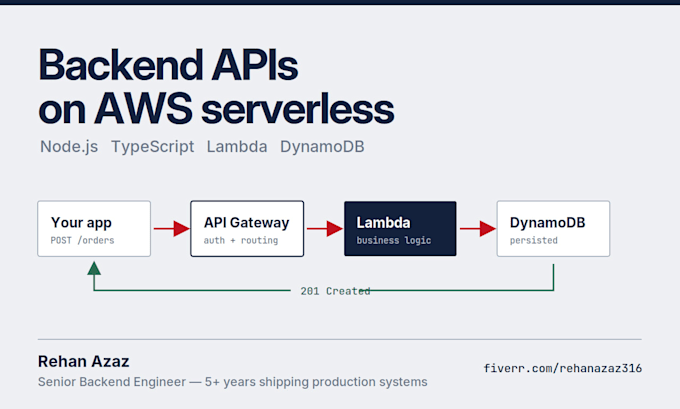Click the 'Rehan Azaz' name
Viewport: 680px width, 409px height.
(x=83, y=361)
